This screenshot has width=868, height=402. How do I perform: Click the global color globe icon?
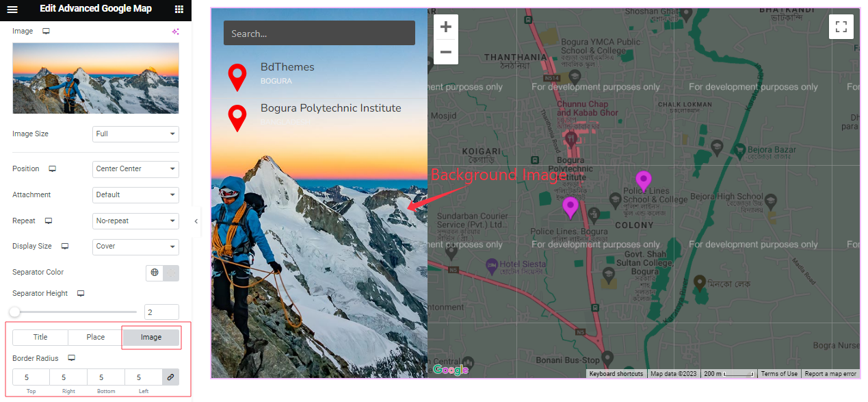click(x=155, y=273)
